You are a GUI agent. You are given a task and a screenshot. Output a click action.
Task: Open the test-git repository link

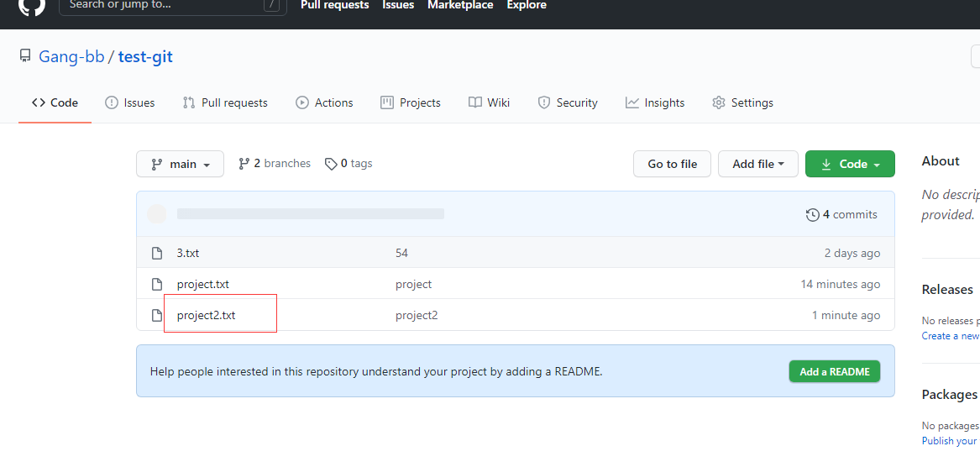coord(145,57)
